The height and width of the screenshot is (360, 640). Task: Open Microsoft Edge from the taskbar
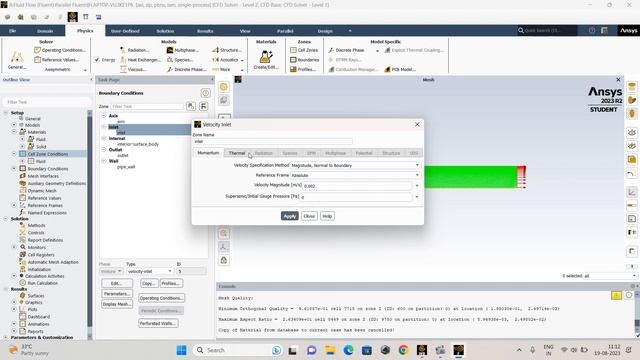tap(348, 350)
